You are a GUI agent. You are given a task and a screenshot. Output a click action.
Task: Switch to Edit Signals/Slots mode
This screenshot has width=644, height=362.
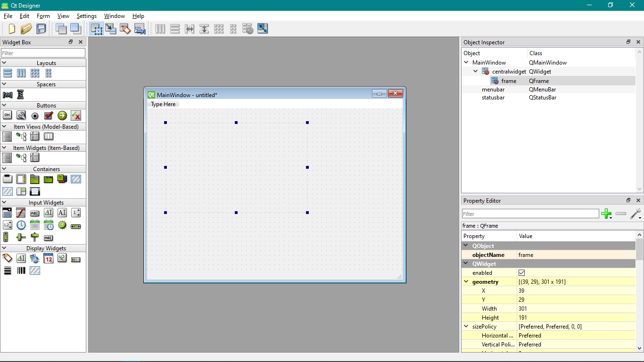click(x=111, y=29)
